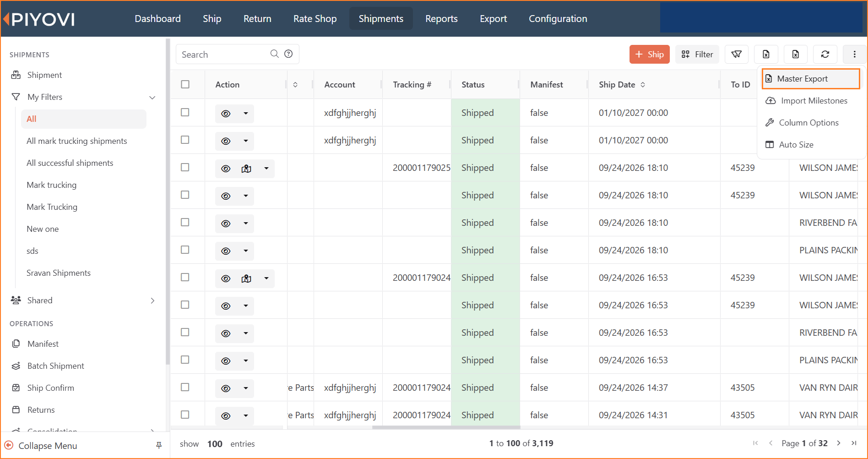This screenshot has height=459, width=868.
Task: Click the grid horizontal scrollbar
Action: (446, 427)
